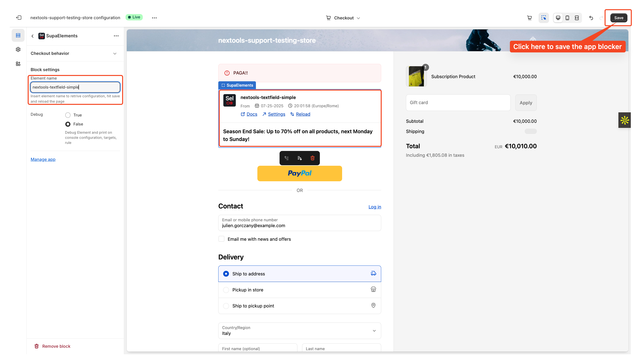Click the yellow asterisk widget icon
Viewport: 641px width, 364px height.
[x=624, y=120]
